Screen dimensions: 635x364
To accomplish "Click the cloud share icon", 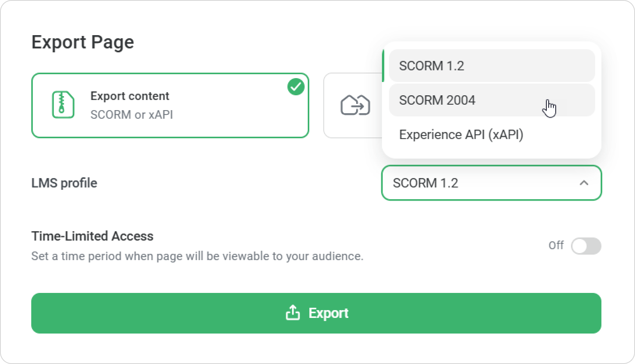I will (x=355, y=105).
